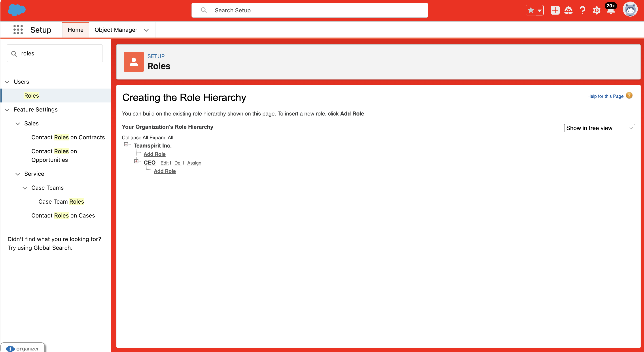Open the Notifications bell icon

click(610, 11)
